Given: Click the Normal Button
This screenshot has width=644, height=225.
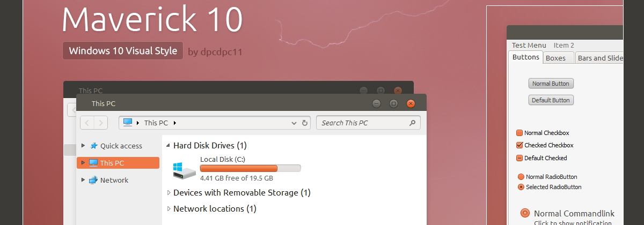Looking at the screenshot, I should [x=551, y=84].
